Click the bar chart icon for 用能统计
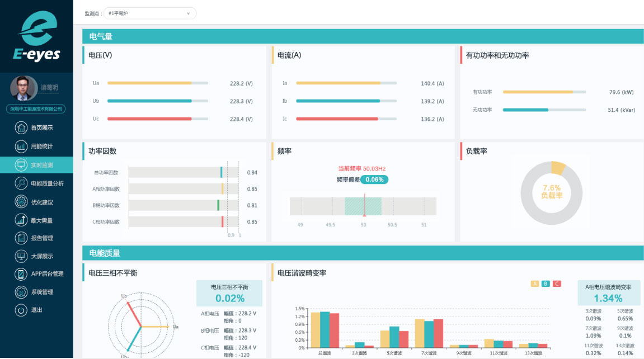The width and height of the screenshot is (644, 359). pyautogui.click(x=21, y=147)
